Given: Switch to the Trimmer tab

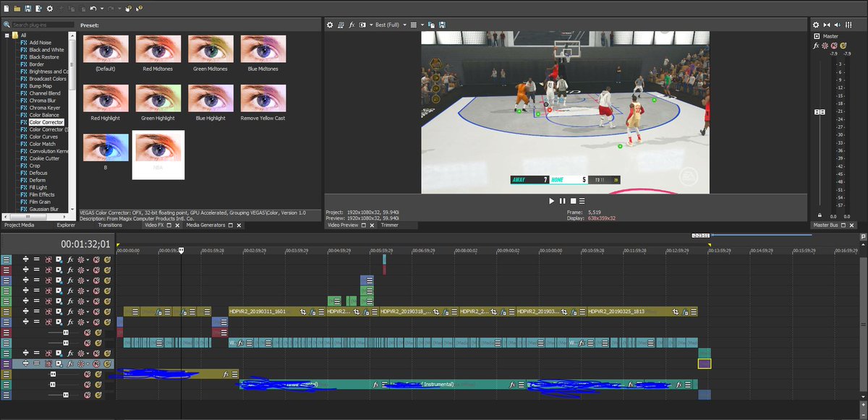Looking at the screenshot, I should point(390,225).
